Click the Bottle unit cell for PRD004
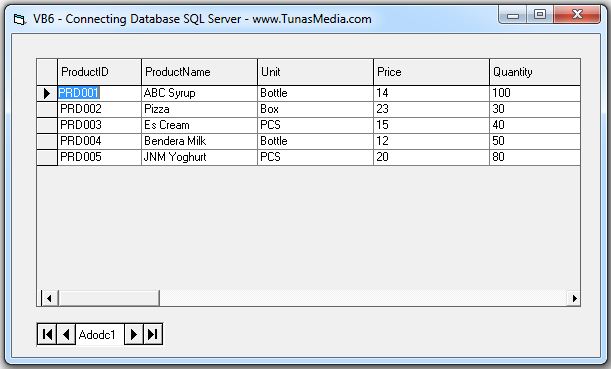This screenshot has width=611, height=369. [316, 141]
